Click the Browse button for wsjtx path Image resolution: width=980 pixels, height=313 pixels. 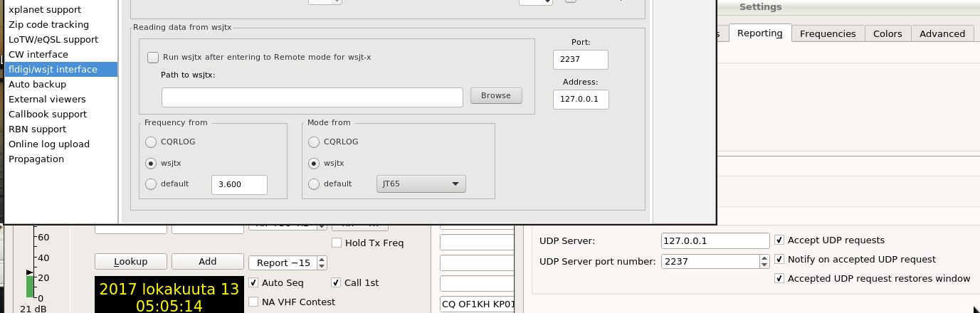496,95
